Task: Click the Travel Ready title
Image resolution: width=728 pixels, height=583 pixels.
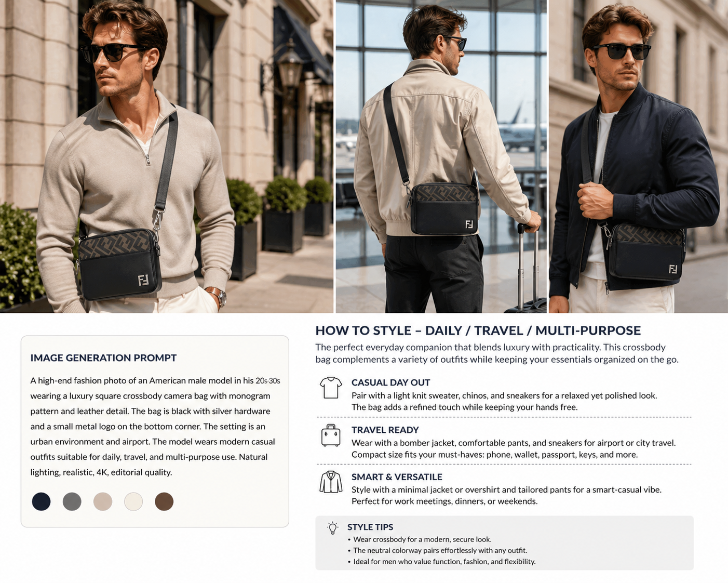Action: pyautogui.click(x=385, y=430)
